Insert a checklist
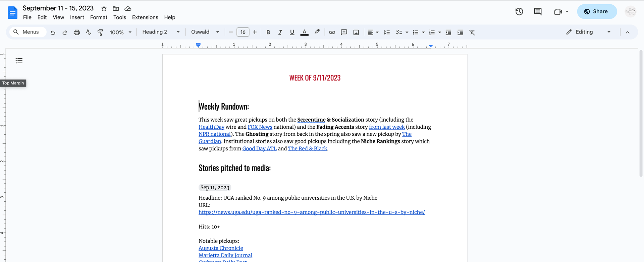This screenshot has height=262, width=644. pyautogui.click(x=399, y=32)
